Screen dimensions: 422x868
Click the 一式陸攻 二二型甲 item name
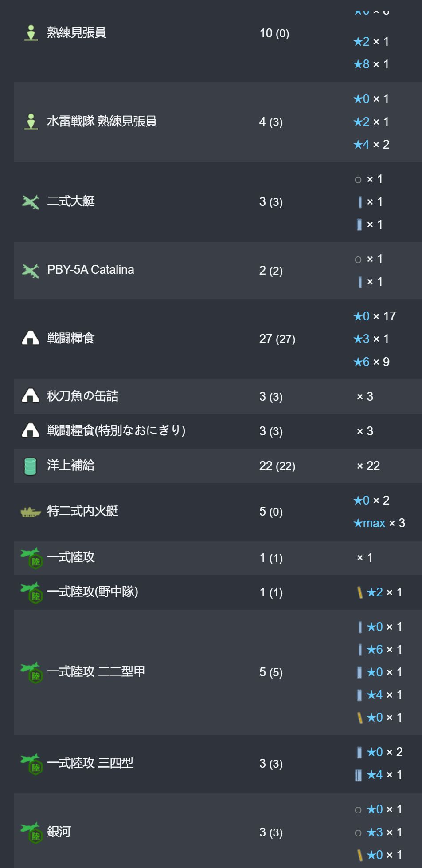[x=96, y=672]
